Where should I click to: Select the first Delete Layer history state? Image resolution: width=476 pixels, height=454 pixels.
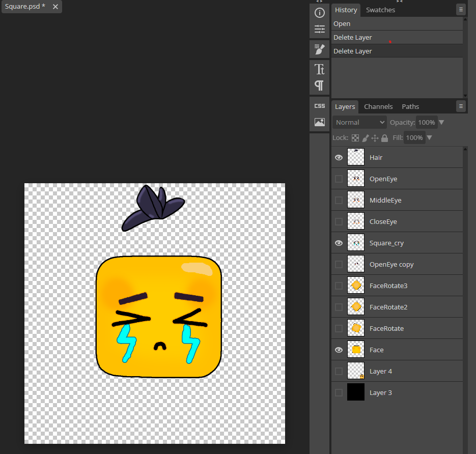pyautogui.click(x=397, y=37)
